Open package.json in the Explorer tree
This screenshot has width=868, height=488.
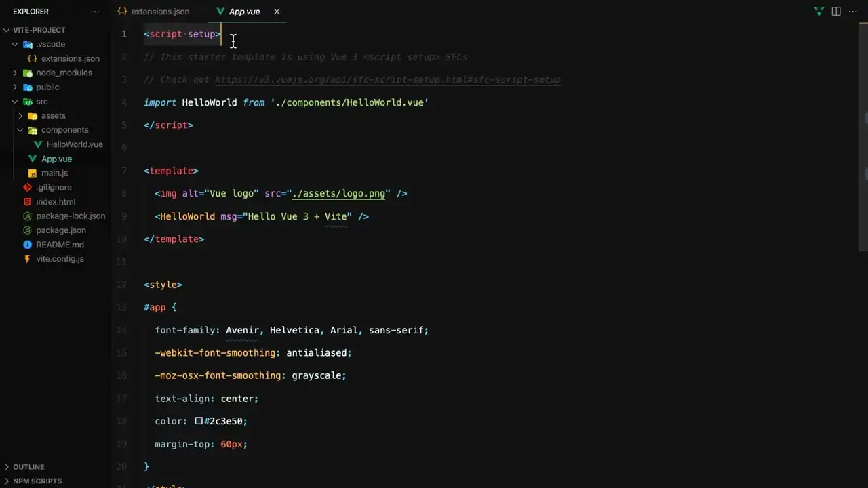point(61,230)
